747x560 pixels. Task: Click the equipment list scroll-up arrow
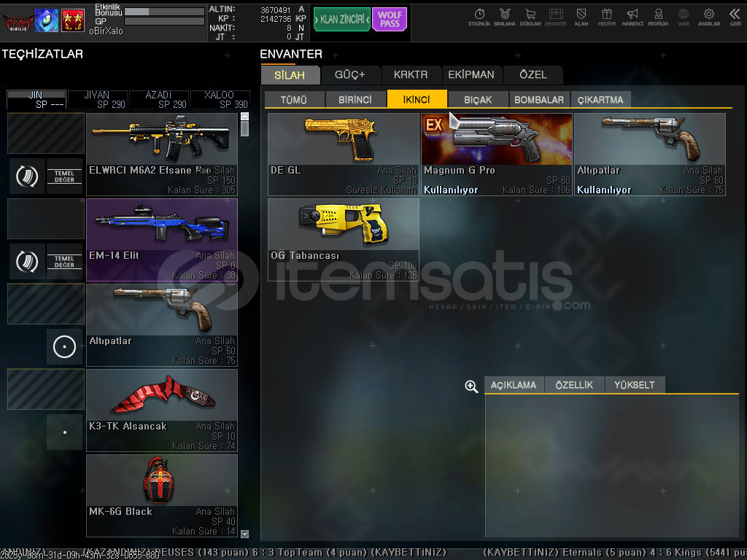coord(245,116)
